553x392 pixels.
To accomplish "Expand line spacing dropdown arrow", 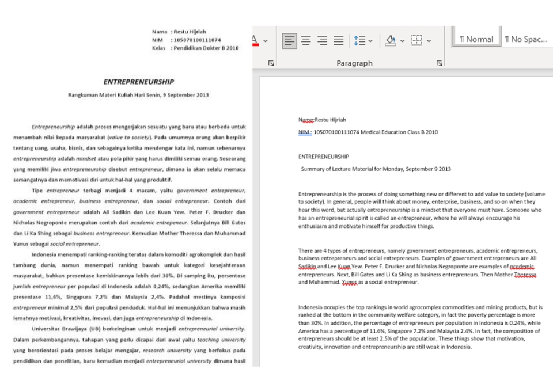I will click(370, 41).
